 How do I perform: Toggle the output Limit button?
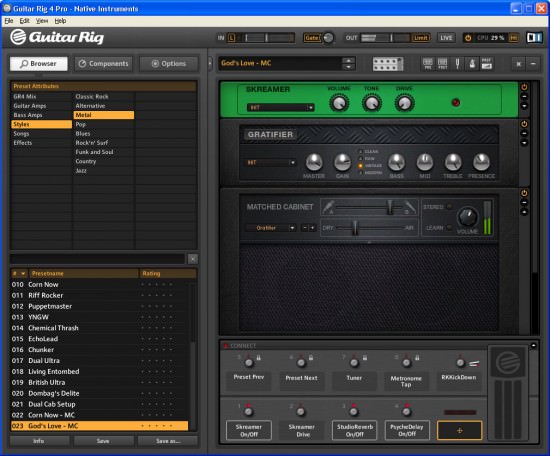[x=420, y=38]
